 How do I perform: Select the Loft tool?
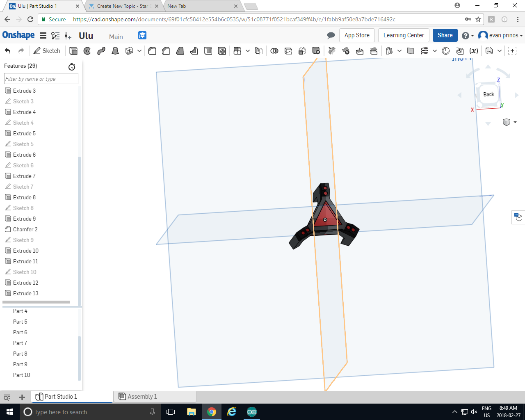coord(115,51)
